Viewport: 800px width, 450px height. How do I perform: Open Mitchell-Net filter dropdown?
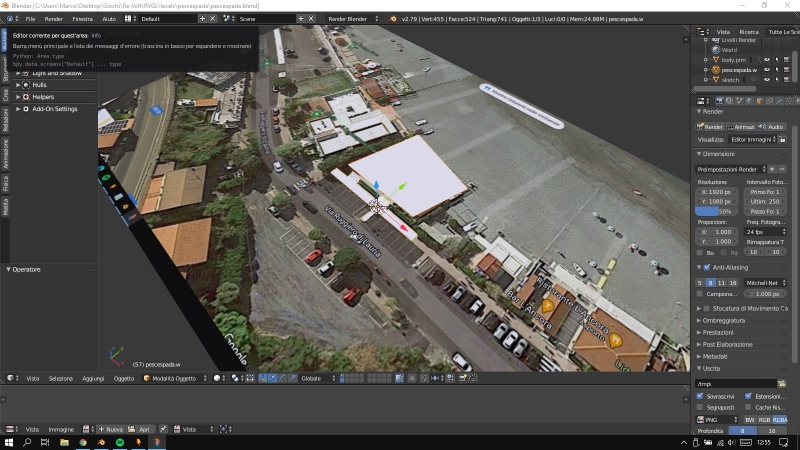(764, 283)
